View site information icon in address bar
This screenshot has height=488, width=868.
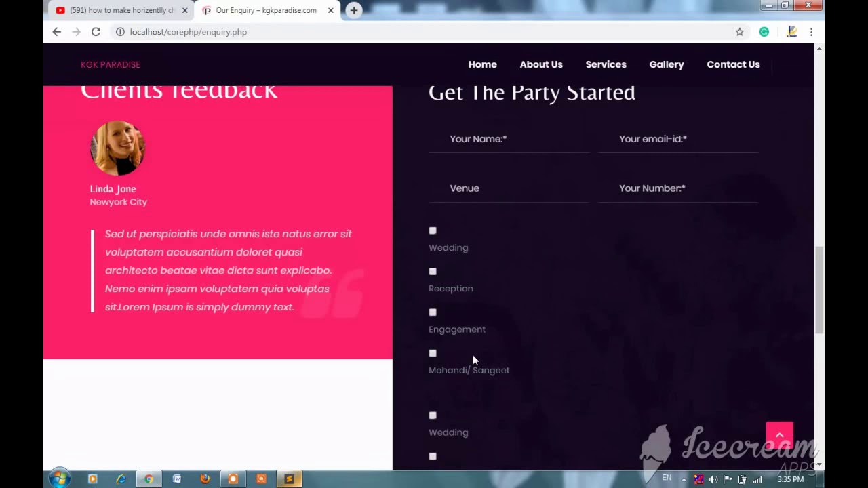[120, 32]
